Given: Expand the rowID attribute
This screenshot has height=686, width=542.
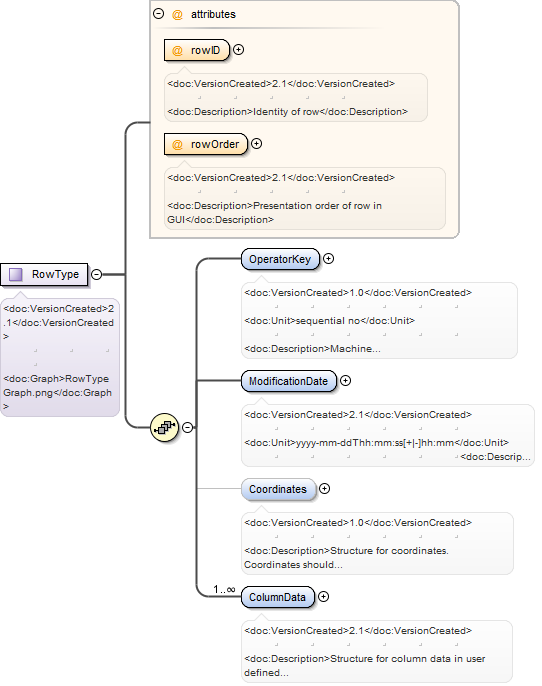Looking at the screenshot, I should pos(238,50).
